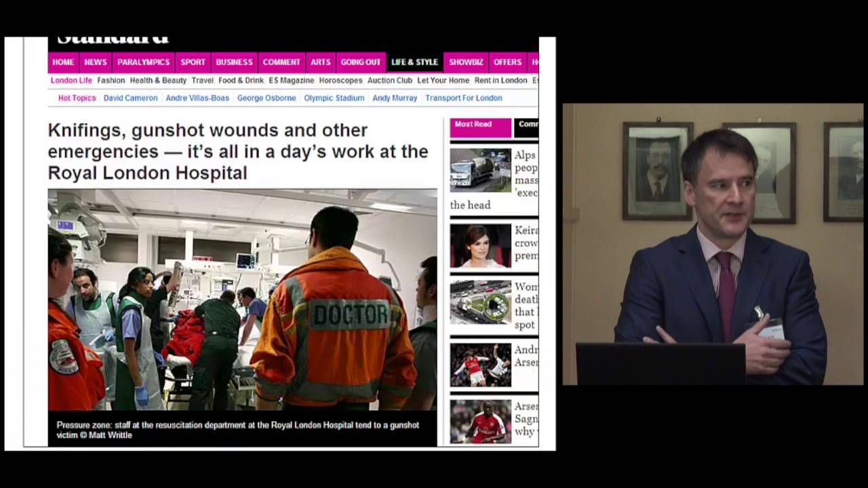Image resolution: width=868 pixels, height=488 pixels.
Task: Go to the OFFERS tab
Action: click(507, 62)
